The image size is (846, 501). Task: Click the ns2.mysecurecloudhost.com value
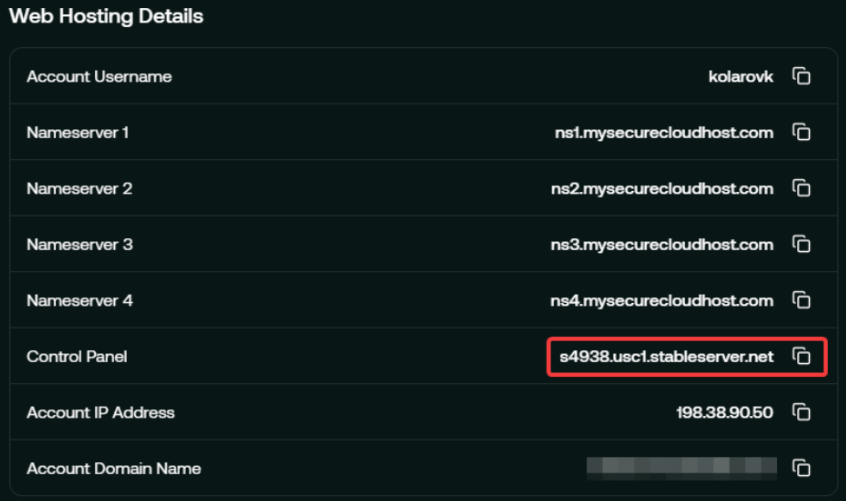[663, 189]
